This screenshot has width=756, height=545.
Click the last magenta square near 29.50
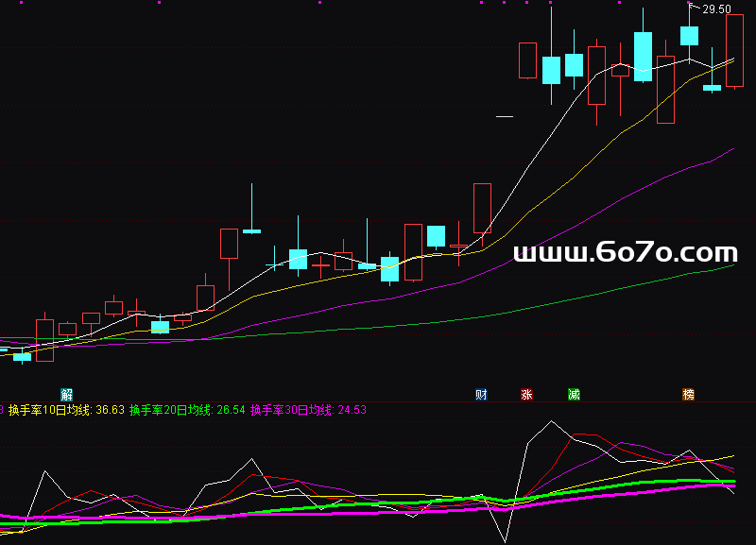(689, 3)
